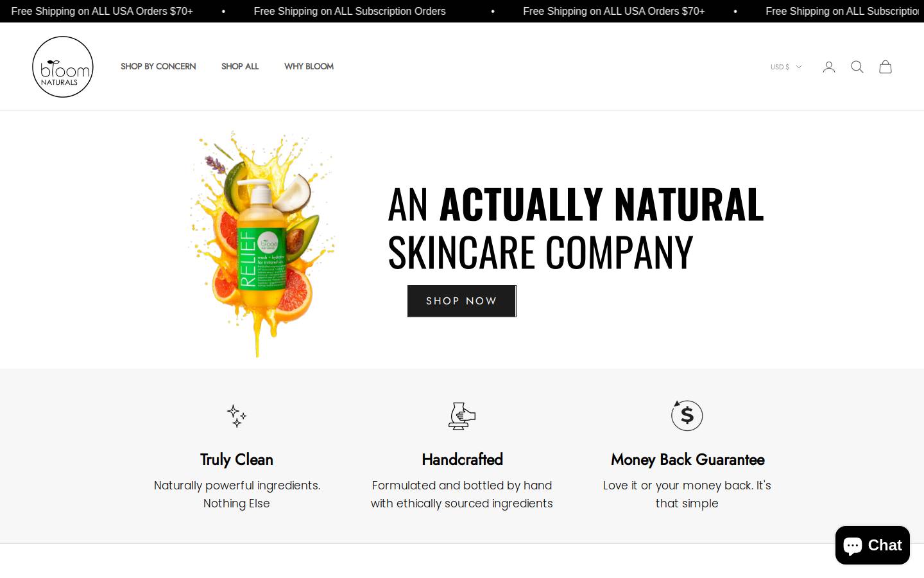Click 'Naturally powerful ingredients. Nothing Else' text

tap(237, 495)
